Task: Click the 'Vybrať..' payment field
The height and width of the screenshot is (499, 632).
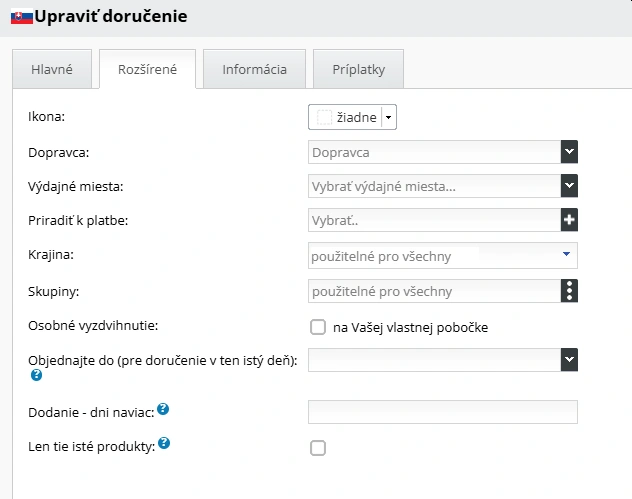Action: (x=434, y=220)
